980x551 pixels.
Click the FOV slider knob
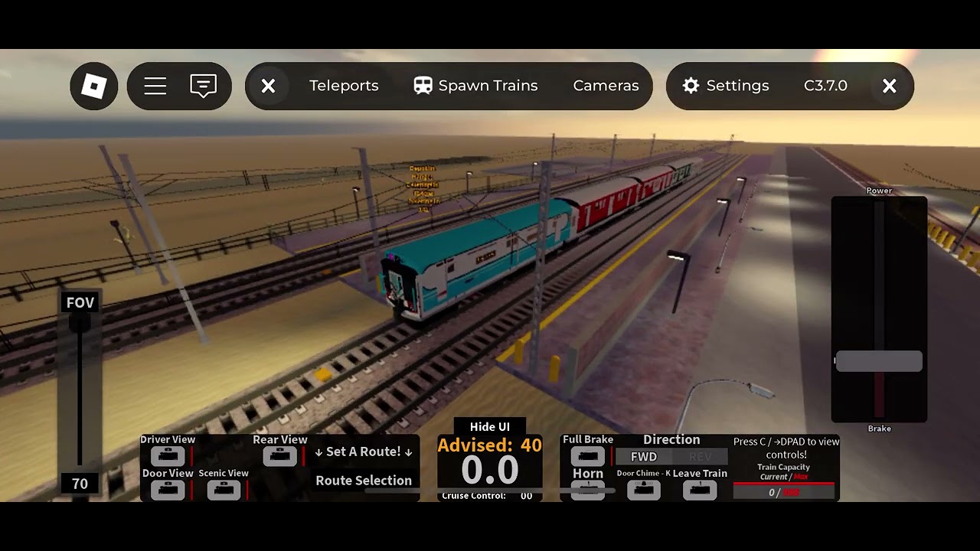[80, 321]
